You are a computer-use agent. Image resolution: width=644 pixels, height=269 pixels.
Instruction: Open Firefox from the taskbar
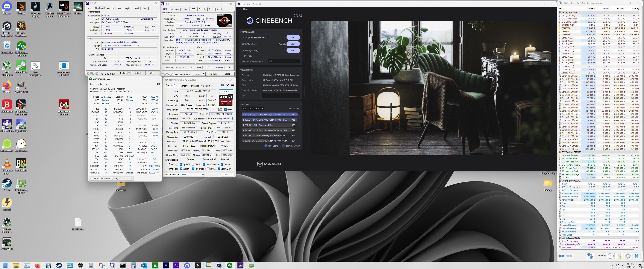(37, 265)
